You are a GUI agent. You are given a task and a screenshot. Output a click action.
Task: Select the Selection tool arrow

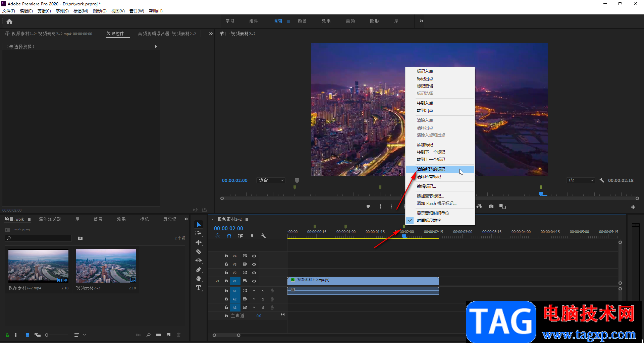click(x=199, y=224)
